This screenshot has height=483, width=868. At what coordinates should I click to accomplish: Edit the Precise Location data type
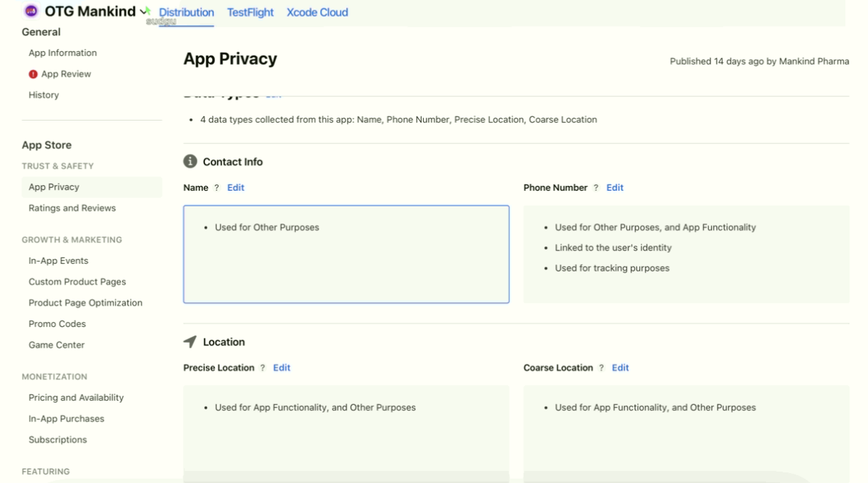click(x=282, y=368)
